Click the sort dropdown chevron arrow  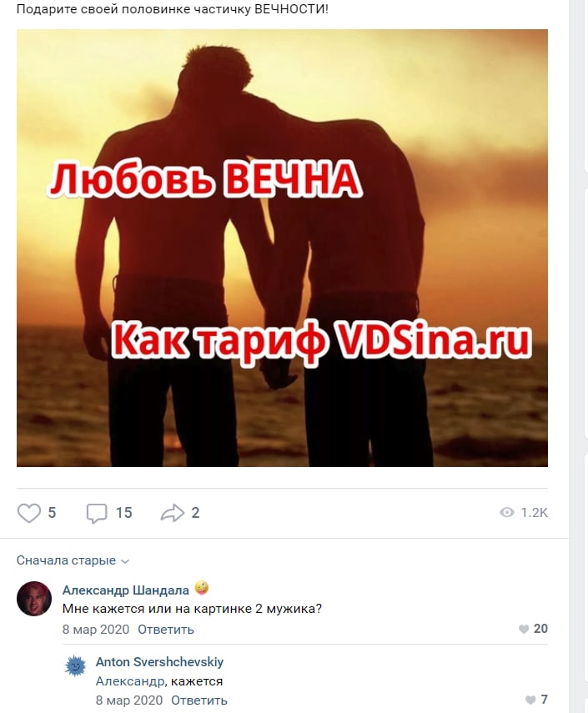click(125, 561)
